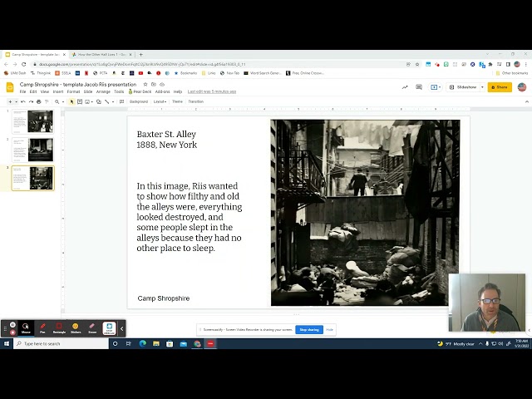Collapse the toolbar with up chevron
The height and width of the screenshot is (399, 532).
pos(523,101)
